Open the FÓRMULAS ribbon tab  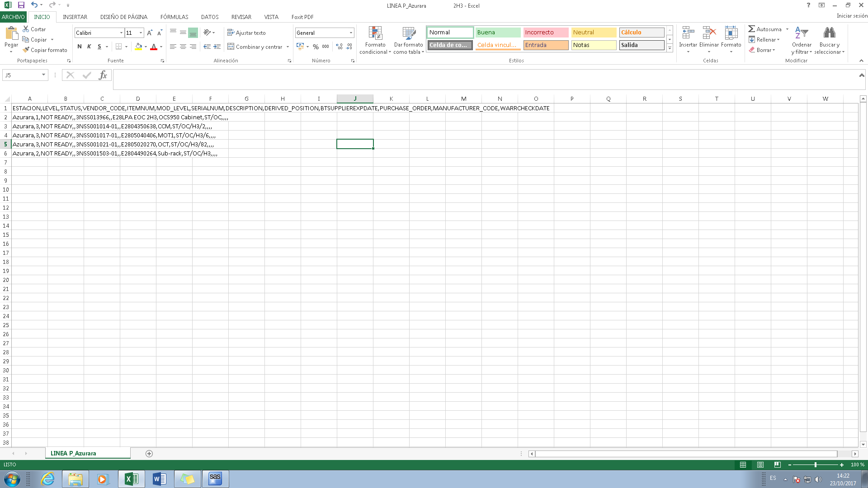pos(174,17)
